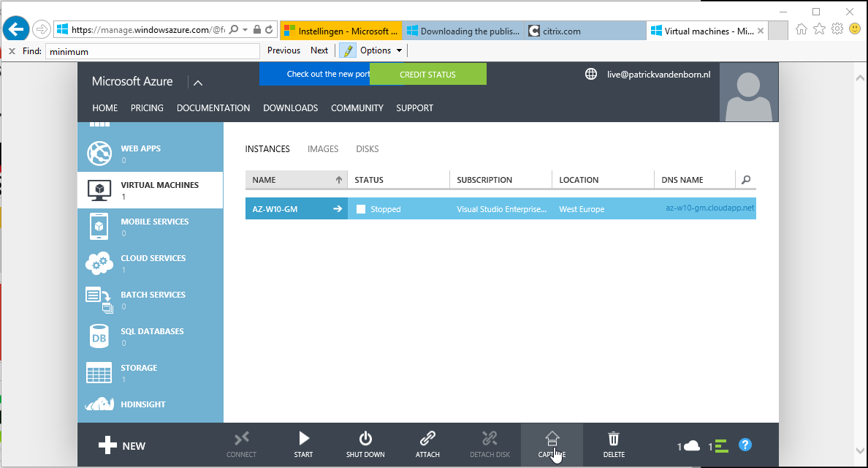This screenshot has height=468, width=868.
Task: Switch to the Disks tab
Action: point(368,149)
